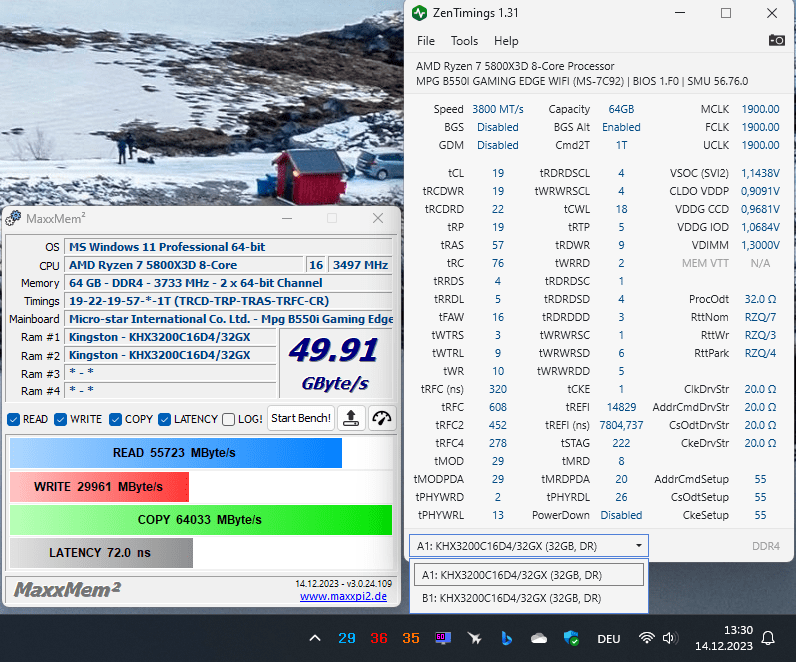Image resolution: width=796 pixels, height=662 pixels.
Task: Open www.maxxpi2.de link
Action: pos(343,596)
